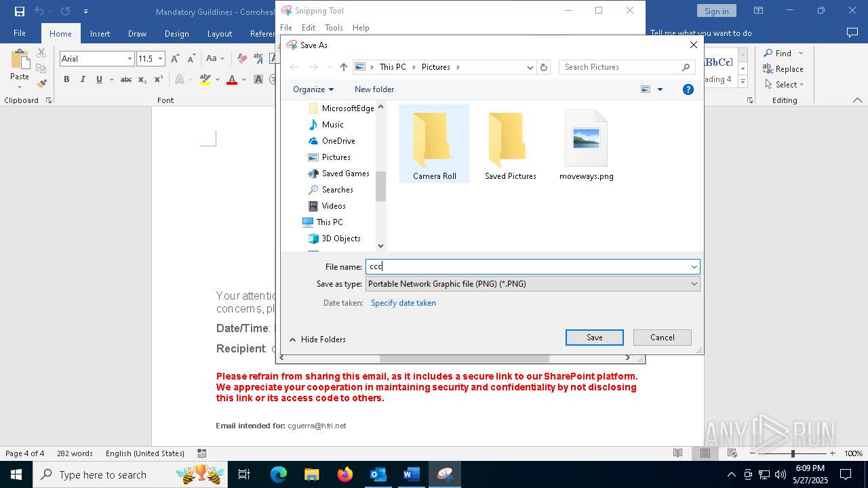Screen dimensions: 868x488
Task: Open the font size 11.5 dropdown
Action: click(x=161, y=59)
